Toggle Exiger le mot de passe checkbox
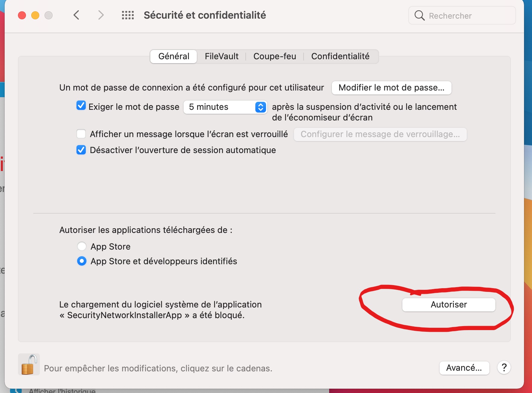The width and height of the screenshot is (532, 393). click(81, 106)
